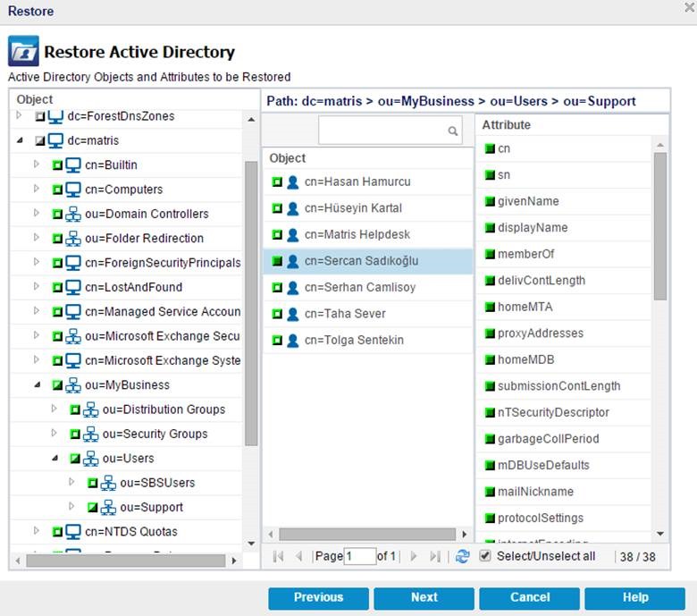Image resolution: width=697 pixels, height=616 pixels.
Task: Expand the cn=Builtin node
Action: click(37, 165)
